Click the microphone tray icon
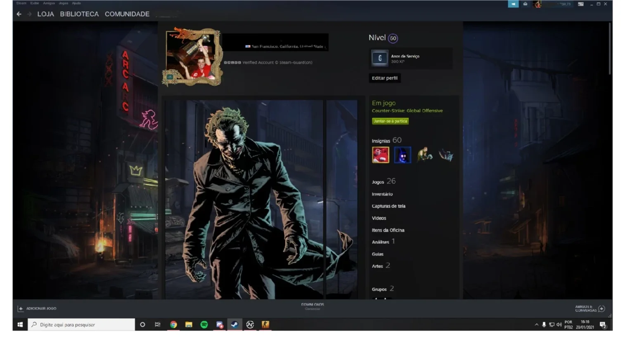Screen dimensions: 644x362 [544, 324]
